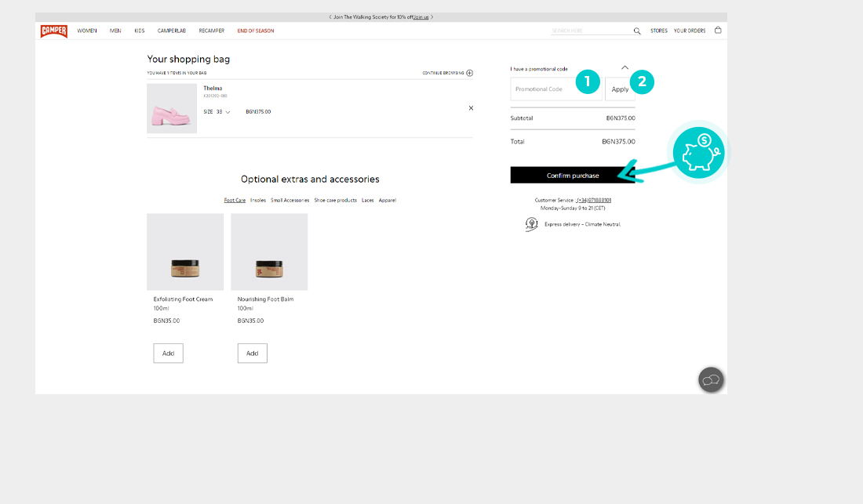Click the Your shopping bag heading
This screenshot has height=504, width=863.
[x=188, y=60]
